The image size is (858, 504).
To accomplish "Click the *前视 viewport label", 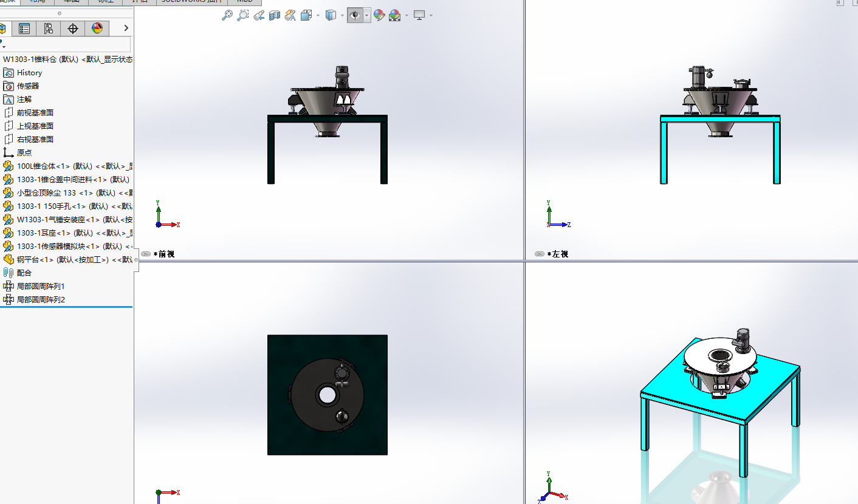I will pyautogui.click(x=163, y=254).
